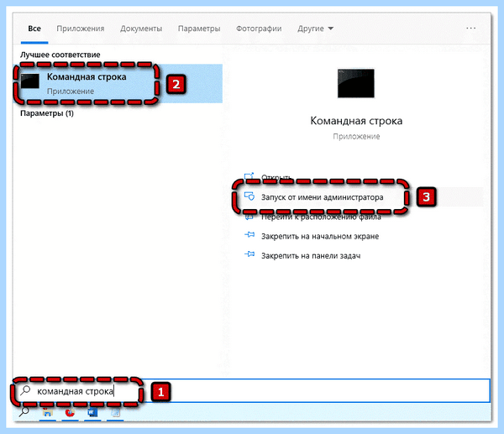Open the notepad-like taskbar icon

(115, 412)
